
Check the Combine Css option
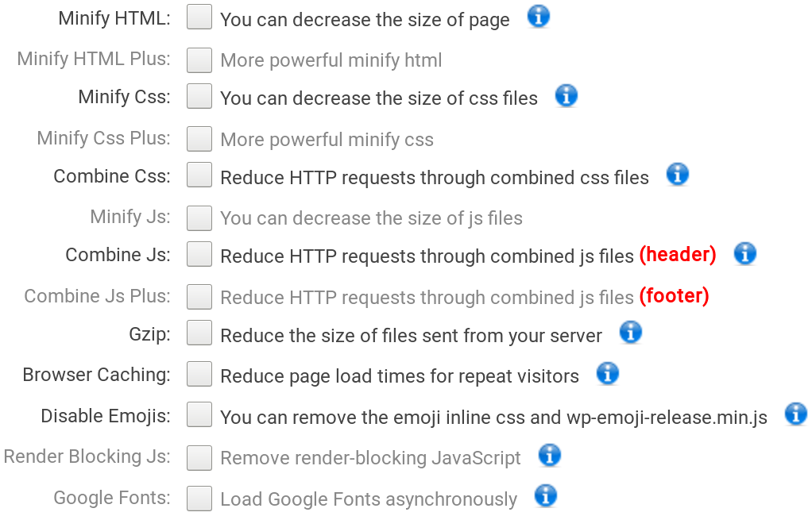(199, 175)
